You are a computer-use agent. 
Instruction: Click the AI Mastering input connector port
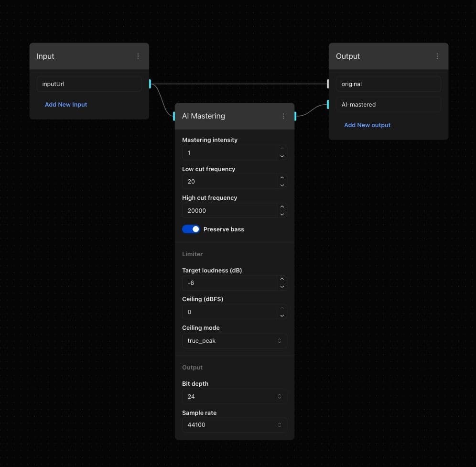point(174,116)
